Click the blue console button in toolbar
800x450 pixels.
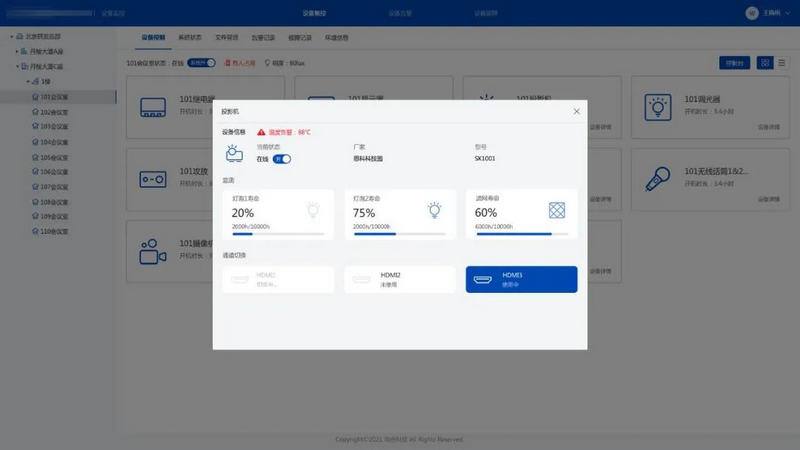click(734, 63)
